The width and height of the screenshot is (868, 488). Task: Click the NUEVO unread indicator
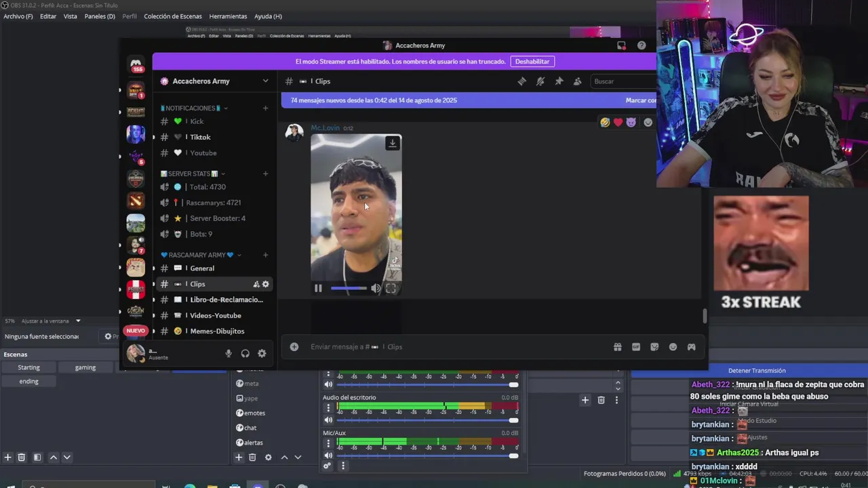[136, 331]
